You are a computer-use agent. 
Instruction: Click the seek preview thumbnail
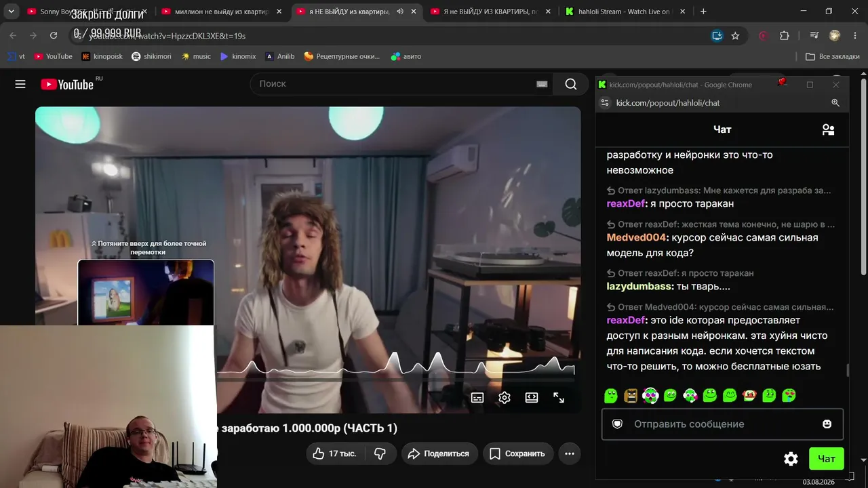tap(146, 293)
